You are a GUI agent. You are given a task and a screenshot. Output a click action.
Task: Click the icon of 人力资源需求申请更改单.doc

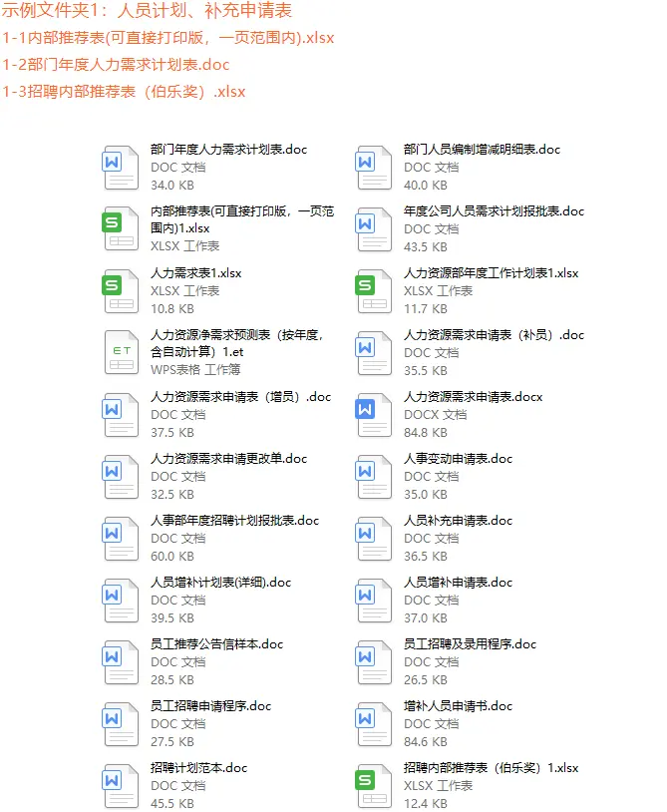[x=120, y=476]
